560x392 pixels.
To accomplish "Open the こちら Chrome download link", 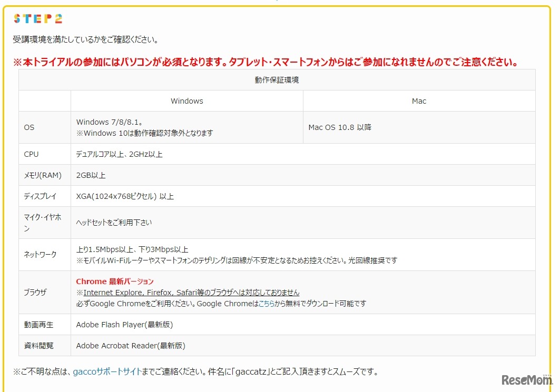I will tap(266, 304).
